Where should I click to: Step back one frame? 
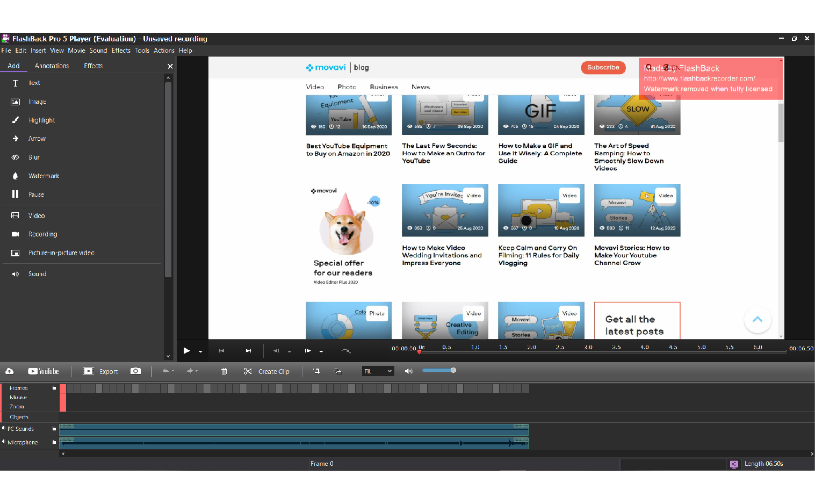tap(276, 351)
